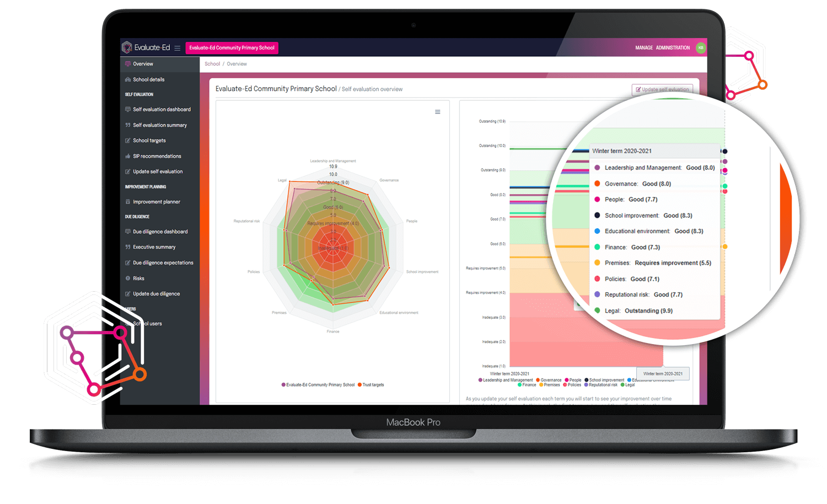The width and height of the screenshot is (827, 504).
Task: Click the Finance radar axis label
Action: coord(333,331)
